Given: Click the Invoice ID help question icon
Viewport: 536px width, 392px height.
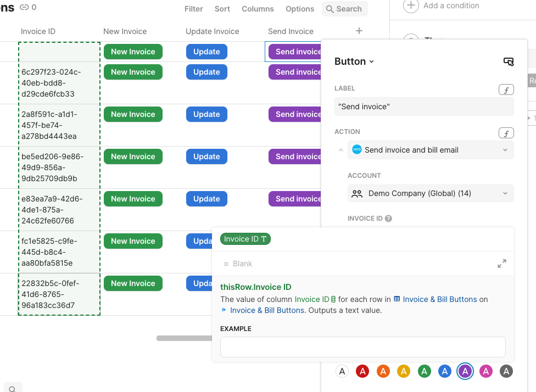Looking at the screenshot, I should point(388,219).
